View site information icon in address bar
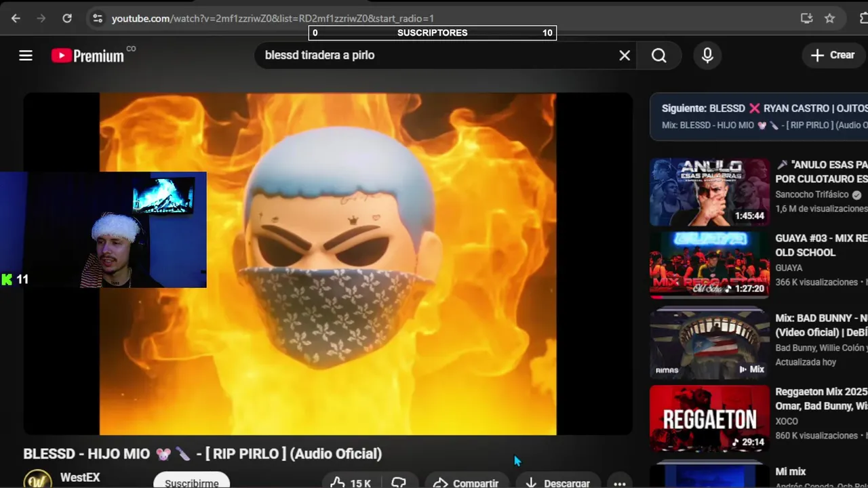Viewport: 868px width, 488px height. click(98, 18)
